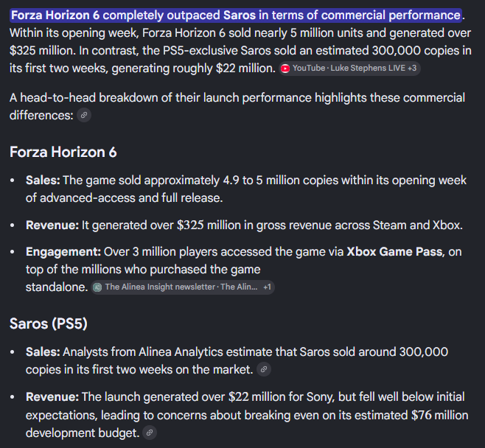Open the link icon after "differences:"
Screen dimensions: 485x448
point(84,116)
